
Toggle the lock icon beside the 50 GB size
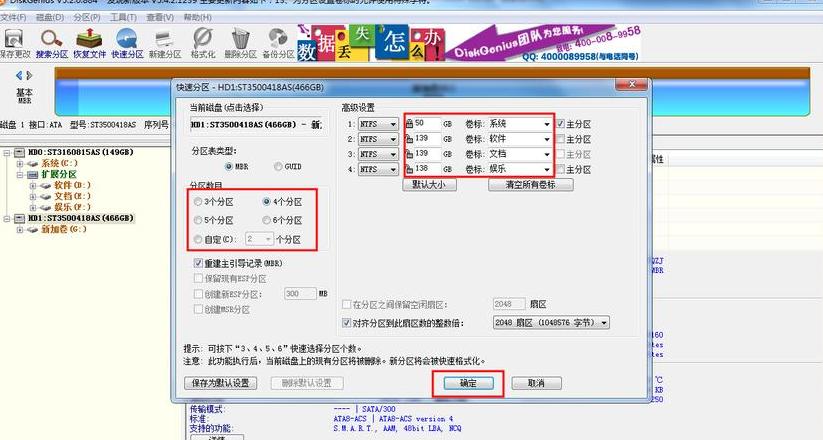[409, 124]
